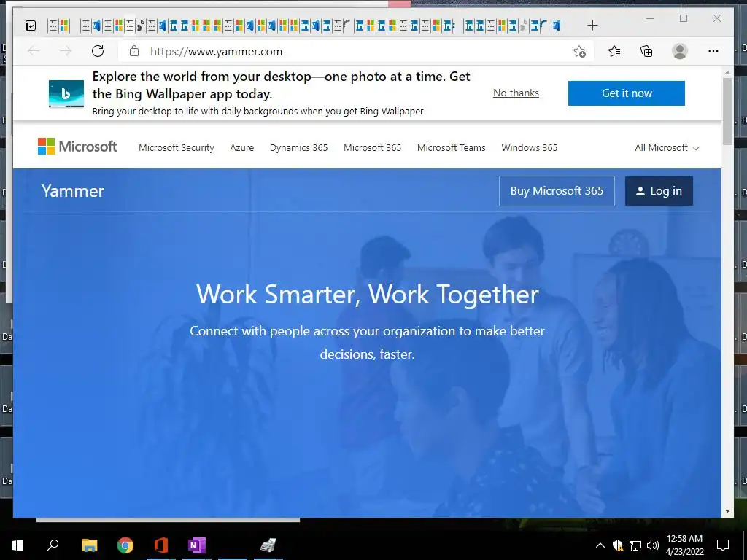The width and height of the screenshot is (747, 560).
Task: Open the Favorites list
Action: point(614,51)
